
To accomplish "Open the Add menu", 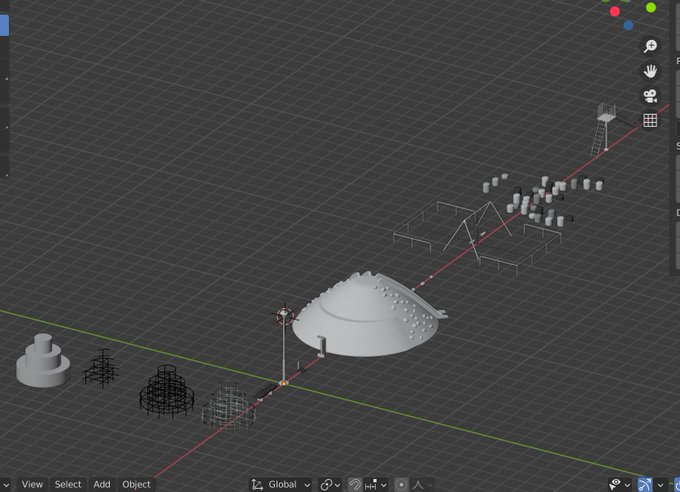I will click(x=101, y=485).
